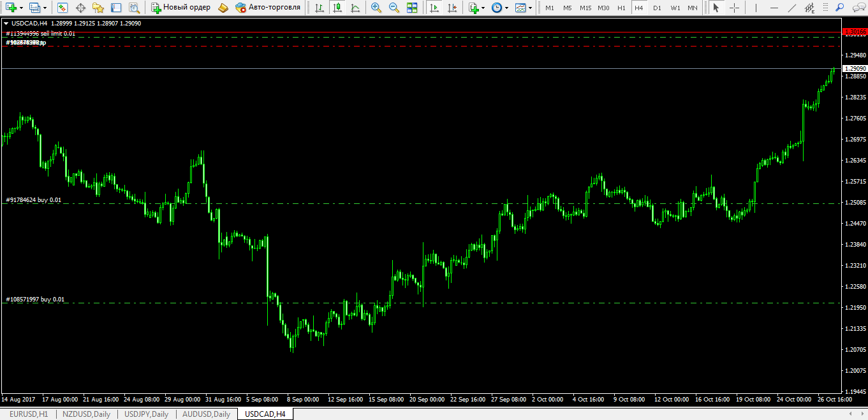Select the M5 timeframe
Viewport: 868px width, 420px height.
click(568, 8)
